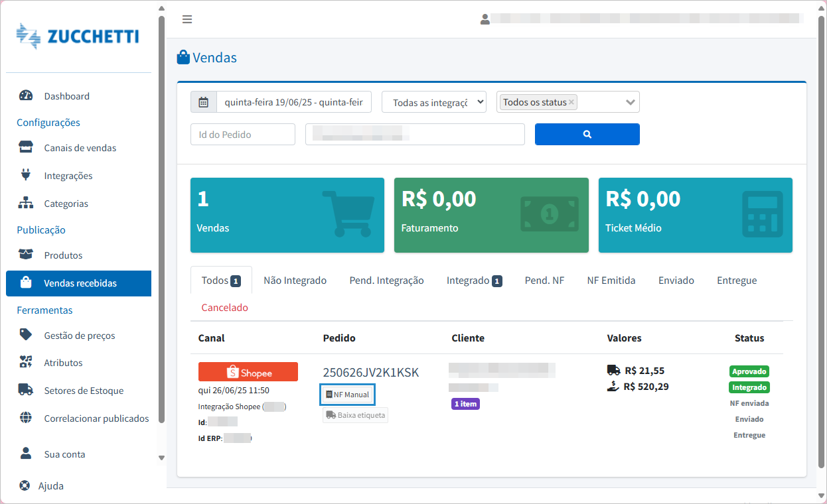Open Categorias from sidebar menu
This screenshot has width=827, height=504.
click(x=66, y=204)
